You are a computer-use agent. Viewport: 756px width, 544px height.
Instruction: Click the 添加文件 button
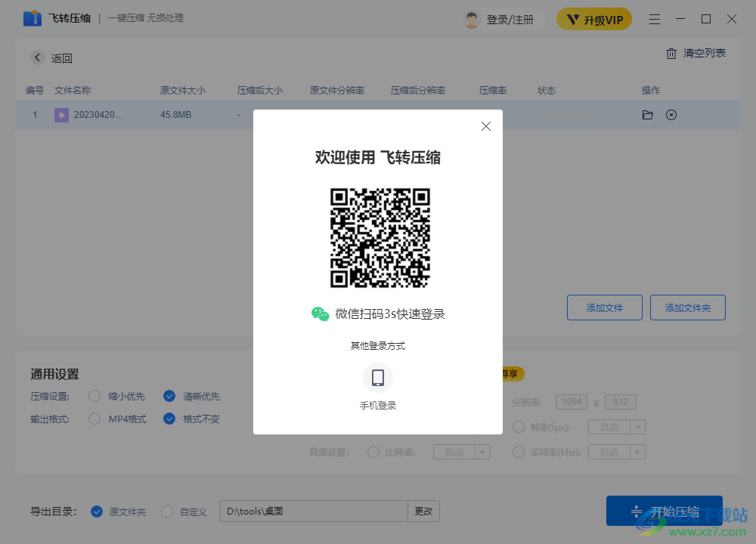(605, 308)
